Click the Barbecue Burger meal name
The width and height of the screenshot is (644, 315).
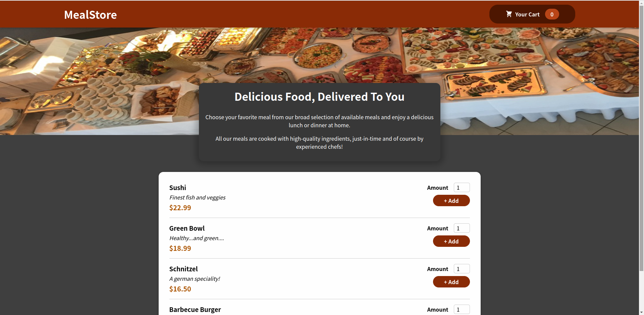tap(195, 310)
